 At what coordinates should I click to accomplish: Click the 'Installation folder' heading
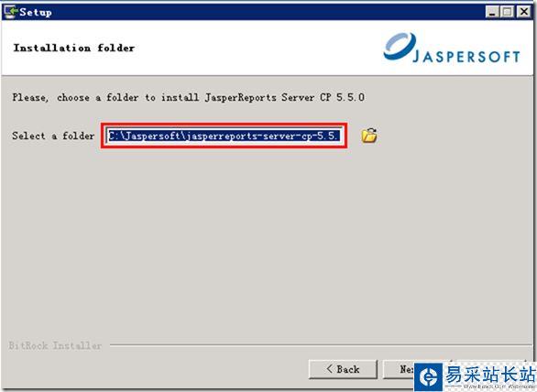pos(74,48)
